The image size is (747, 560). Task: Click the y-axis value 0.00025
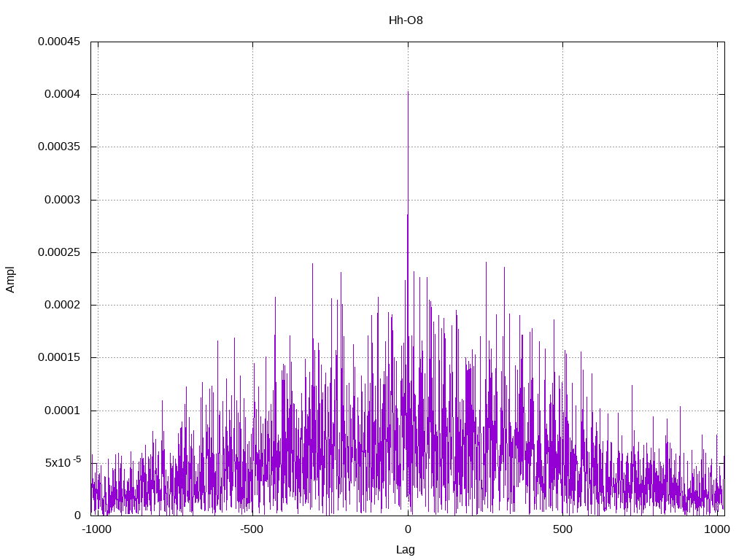pos(59,252)
